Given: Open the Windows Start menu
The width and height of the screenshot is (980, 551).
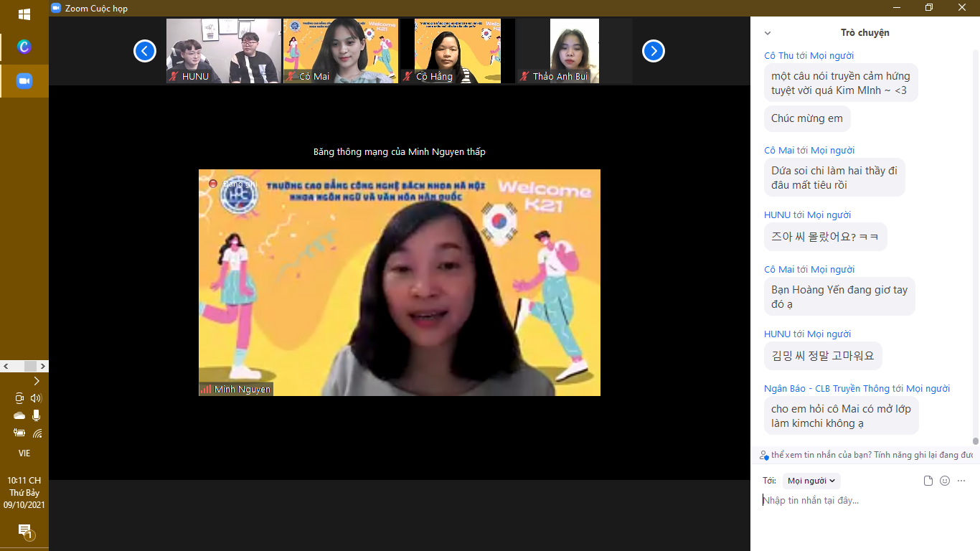Looking at the screenshot, I should [24, 14].
